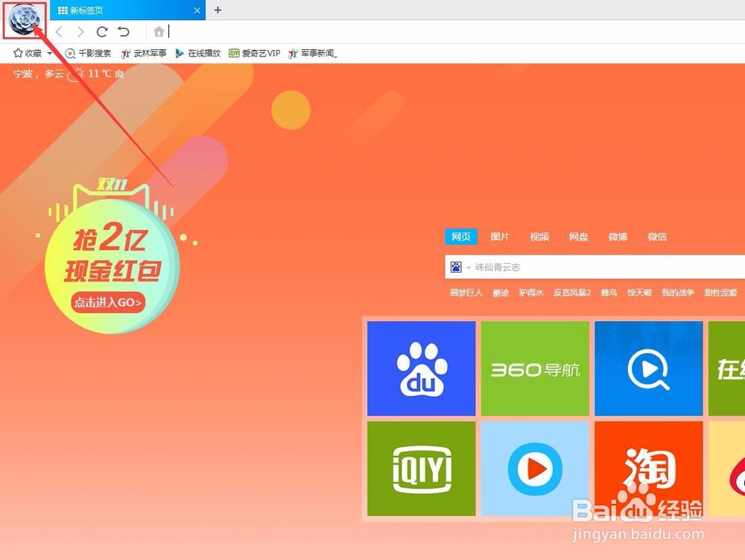Image resolution: width=745 pixels, height=560 pixels.
Task: Open the 惊天破 hot search link
Action: (x=639, y=293)
